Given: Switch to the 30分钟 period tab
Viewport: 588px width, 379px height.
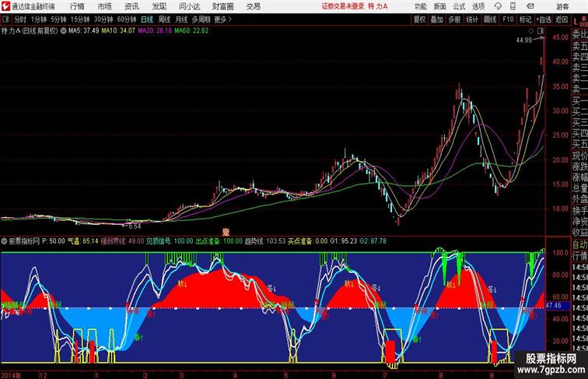Looking at the screenshot, I should point(103,19).
